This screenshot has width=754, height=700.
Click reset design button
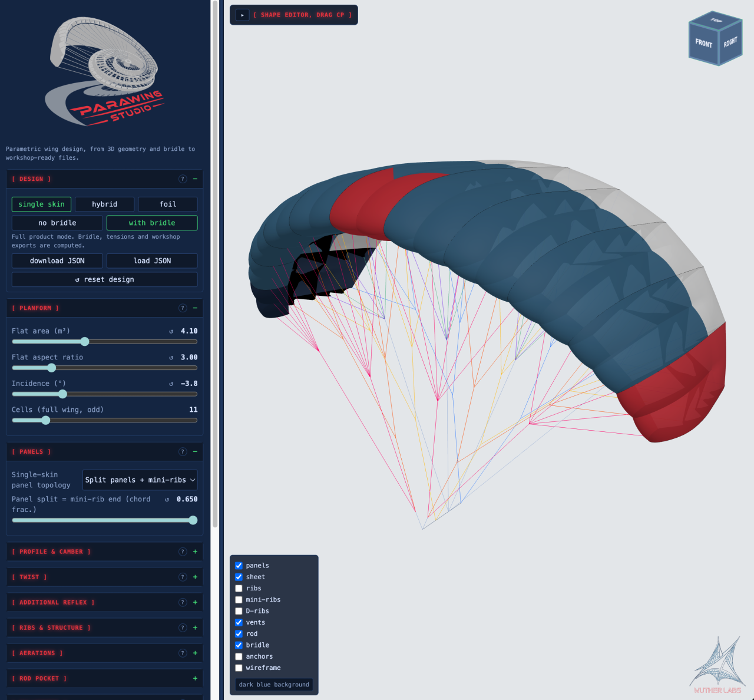(105, 279)
